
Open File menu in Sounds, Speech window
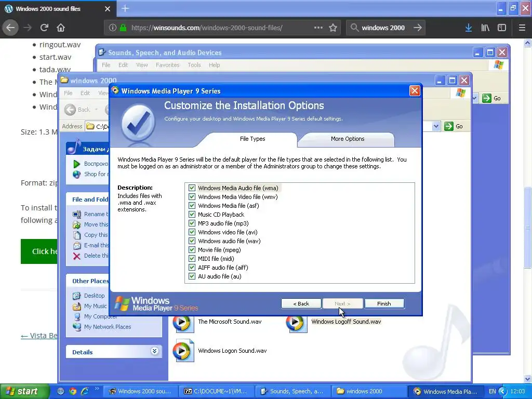pyautogui.click(x=106, y=65)
